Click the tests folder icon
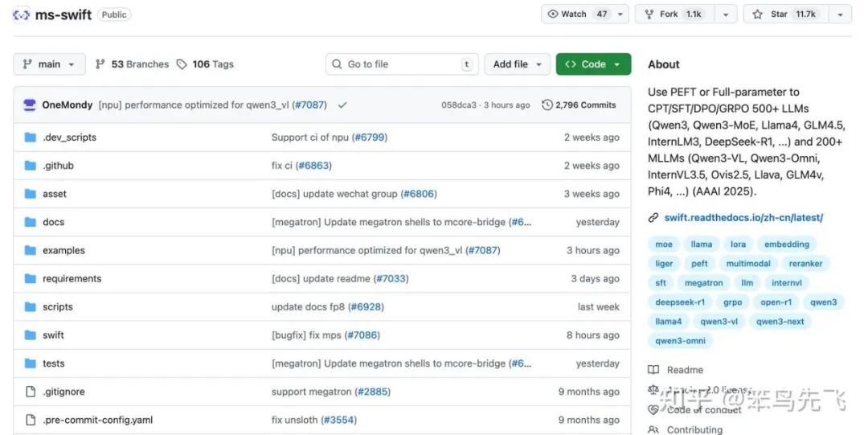 tap(31, 363)
